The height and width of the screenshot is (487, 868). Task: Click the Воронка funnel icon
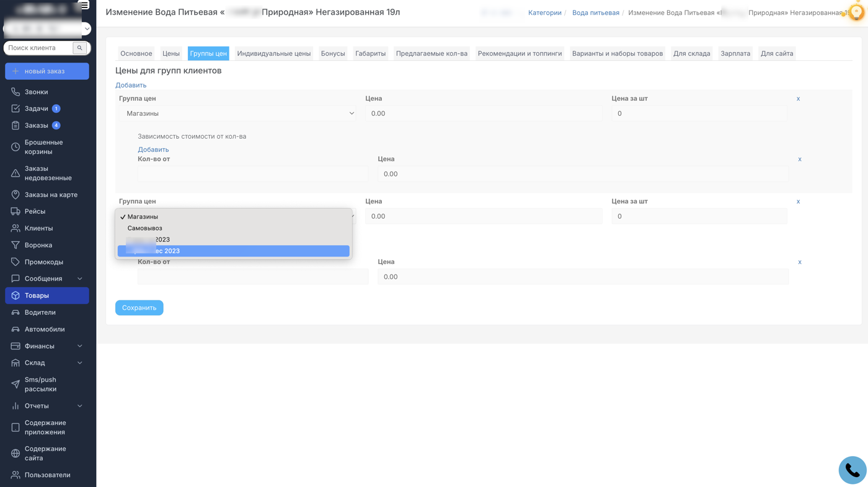pos(15,245)
